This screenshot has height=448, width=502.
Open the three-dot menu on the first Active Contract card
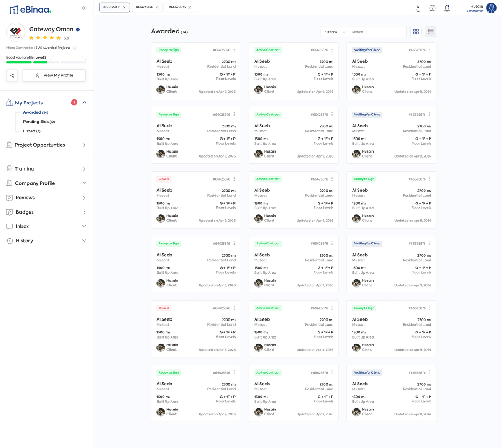[x=332, y=50]
